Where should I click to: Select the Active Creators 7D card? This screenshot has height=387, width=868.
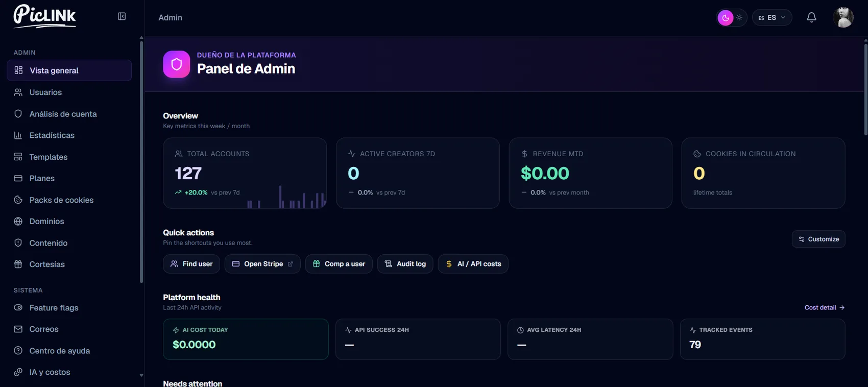418,173
